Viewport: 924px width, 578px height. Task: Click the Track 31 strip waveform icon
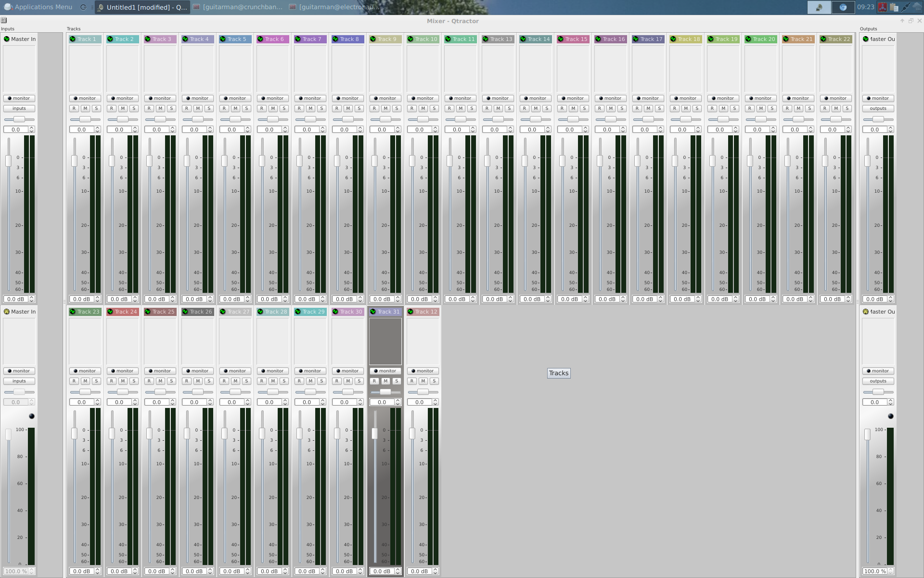click(373, 312)
